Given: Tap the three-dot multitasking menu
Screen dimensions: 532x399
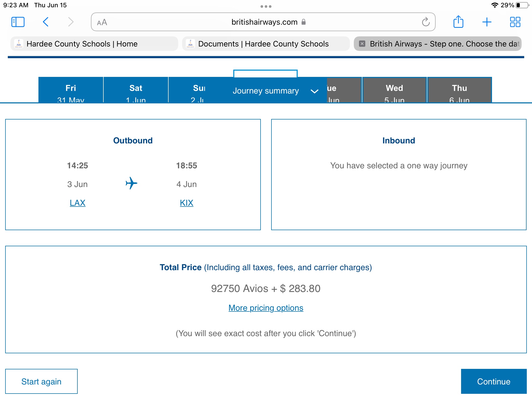Looking at the screenshot, I should pyautogui.click(x=266, y=6).
